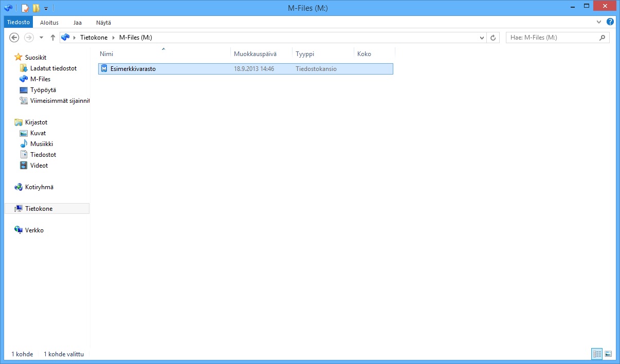This screenshot has width=620, height=364.
Task: Select Kirjastot in the navigation pane
Action: click(37, 122)
